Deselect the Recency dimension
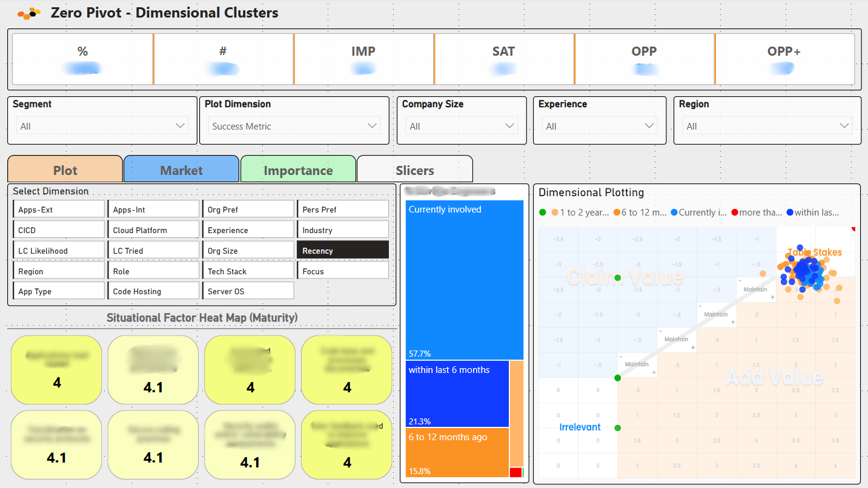868x488 pixels. [x=343, y=250]
